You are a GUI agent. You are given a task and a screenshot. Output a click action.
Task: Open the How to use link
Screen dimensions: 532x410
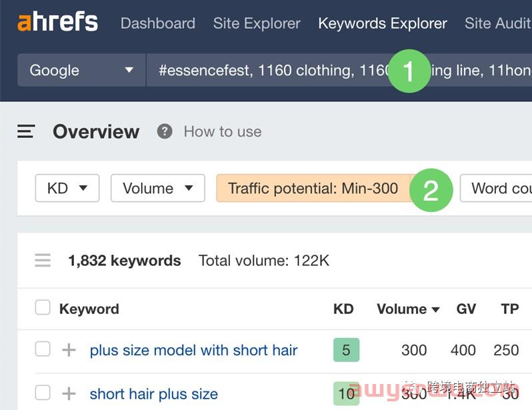pos(223,131)
